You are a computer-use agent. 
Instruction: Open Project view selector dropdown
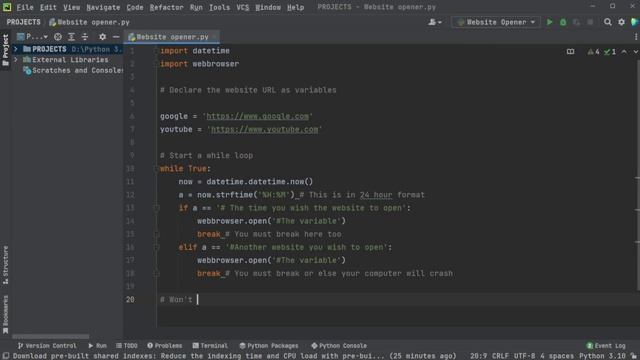[32, 37]
